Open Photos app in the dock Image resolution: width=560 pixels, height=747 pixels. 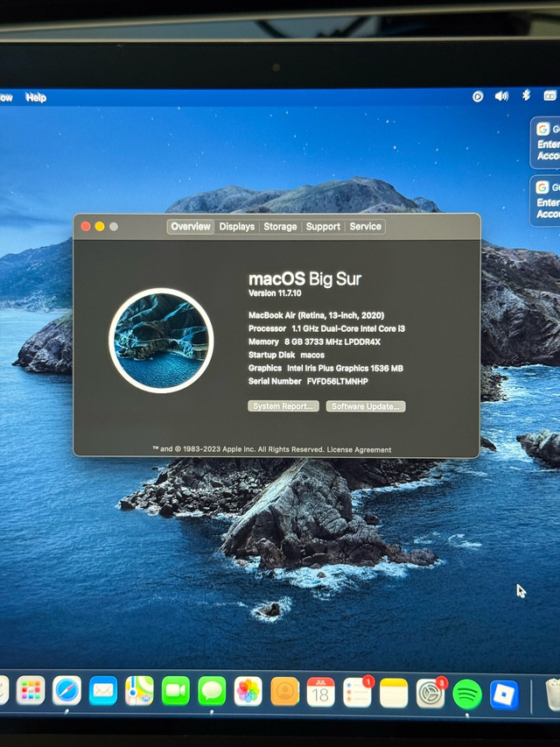248,691
